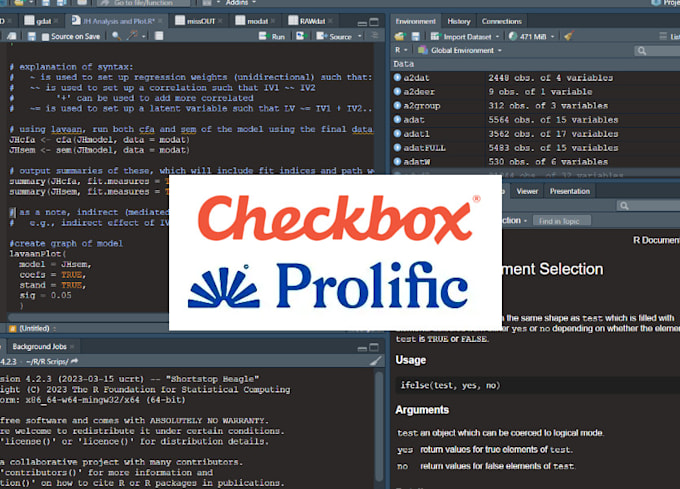This screenshot has height=489, width=680.
Task: Expand the adatW object blue arrow
Action: click(397, 161)
